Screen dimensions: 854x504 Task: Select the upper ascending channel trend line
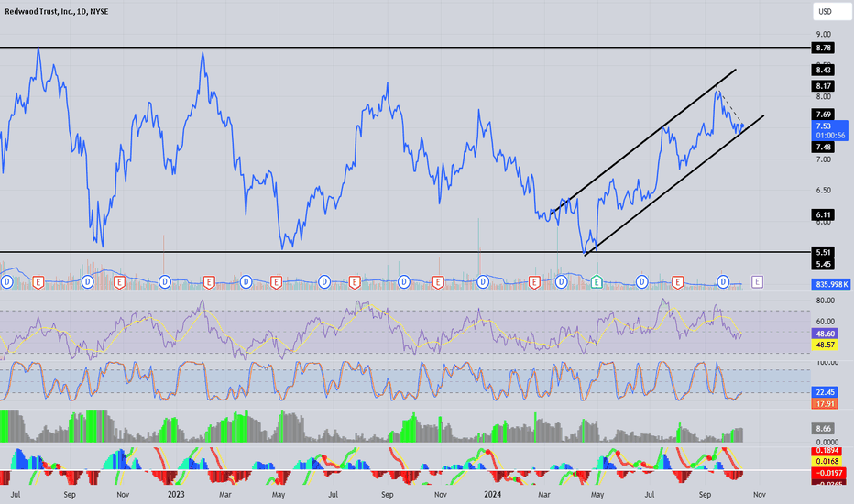(643, 140)
